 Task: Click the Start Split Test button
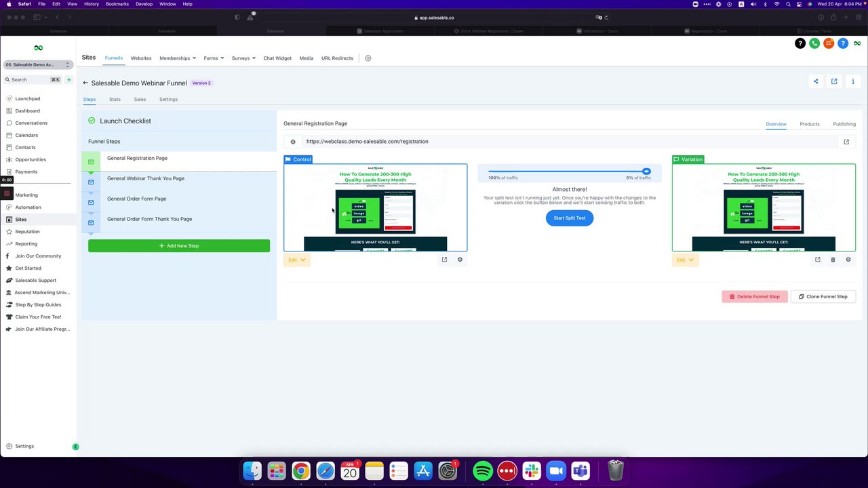click(x=570, y=218)
